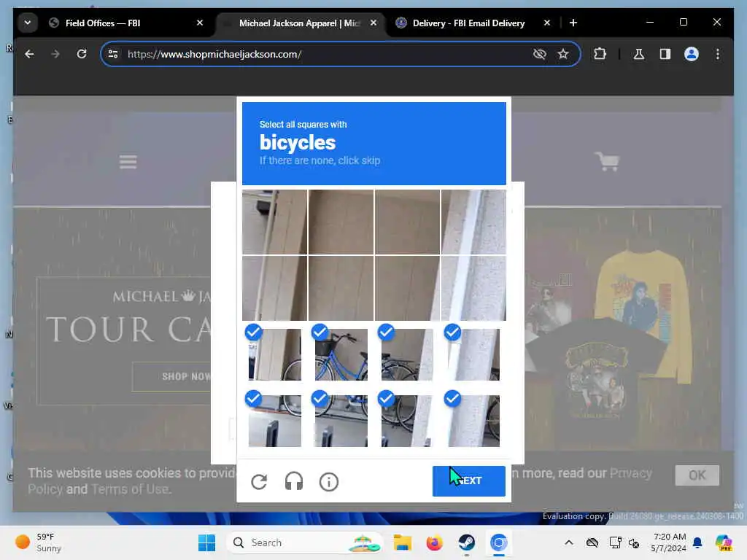This screenshot has height=560, width=747.
Task: Open Chrome taskbar icon
Action: tap(498, 542)
